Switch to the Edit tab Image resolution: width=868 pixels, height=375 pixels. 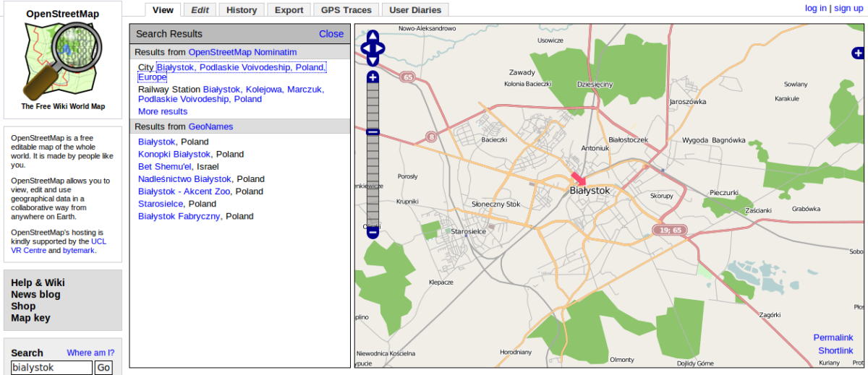200,9
